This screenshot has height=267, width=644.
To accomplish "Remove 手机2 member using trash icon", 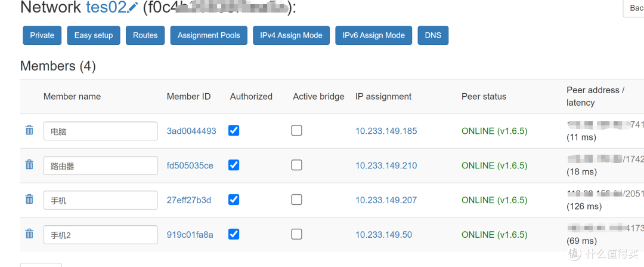I will pos(29,234).
